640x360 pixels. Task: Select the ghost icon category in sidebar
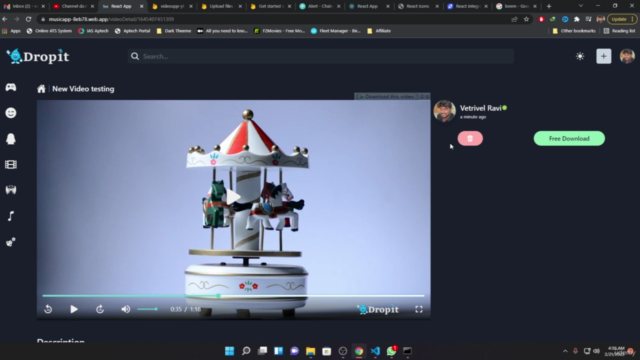(11, 139)
